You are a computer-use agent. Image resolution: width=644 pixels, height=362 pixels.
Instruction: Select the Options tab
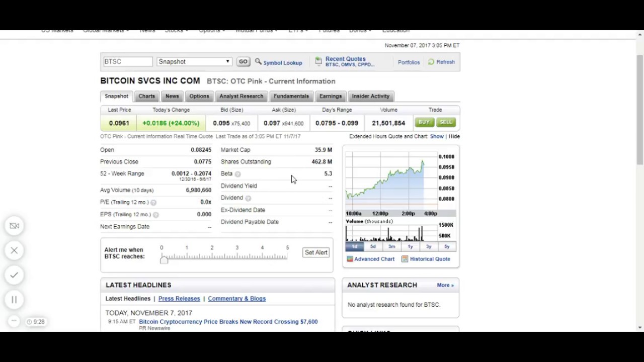(x=199, y=96)
